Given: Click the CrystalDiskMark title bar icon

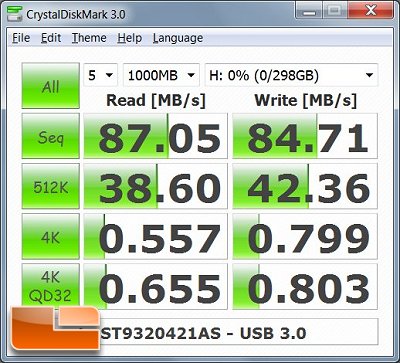Looking at the screenshot, I should [14, 15].
